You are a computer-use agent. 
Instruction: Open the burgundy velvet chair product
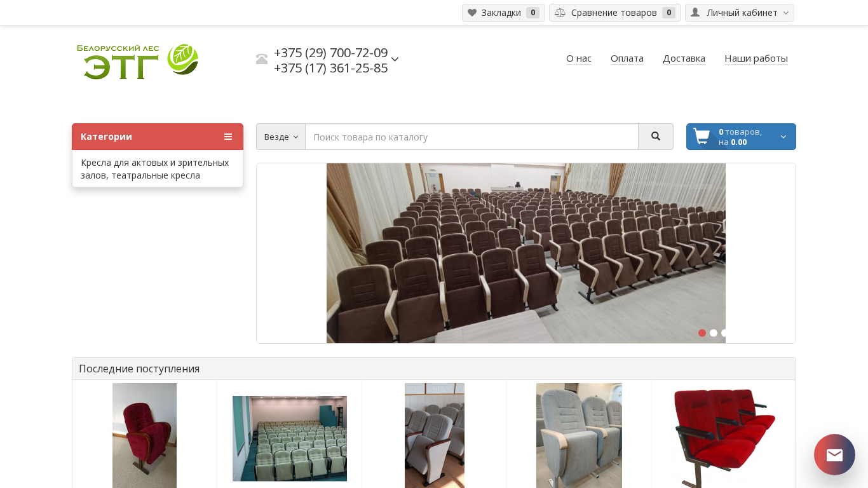tap(145, 435)
